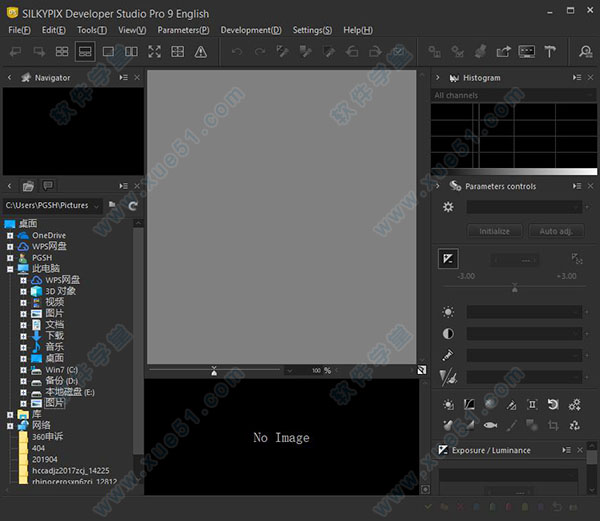Open Navigator panel options menu
Viewport: 600px width, 521px height.
(x=124, y=78)
